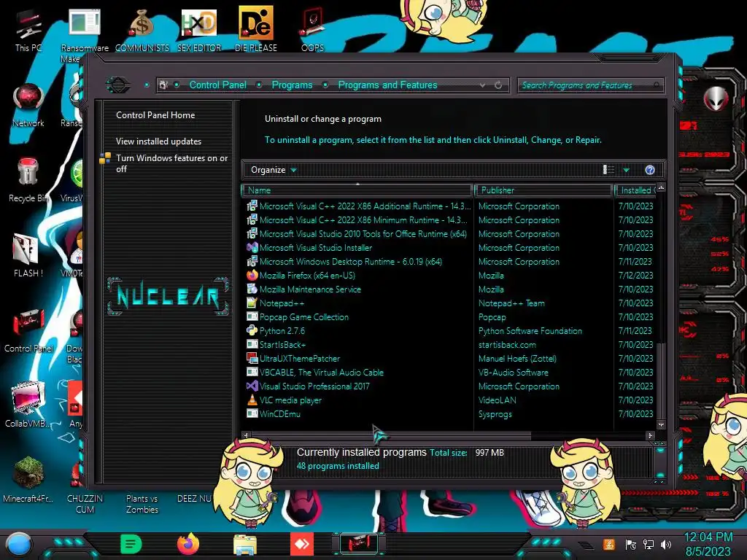Click the change view icon button
Screen dimensions: 747x560
(609, 170)
